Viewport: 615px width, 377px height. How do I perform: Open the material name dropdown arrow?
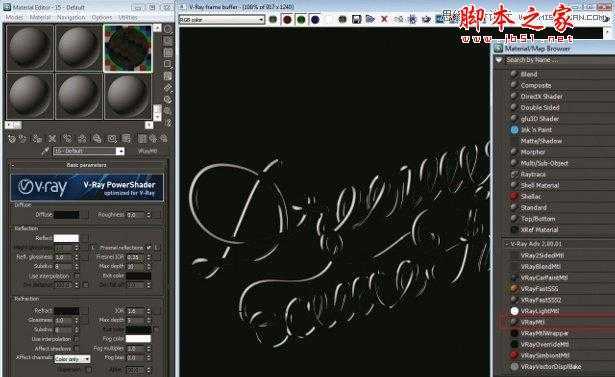[120, 151]
